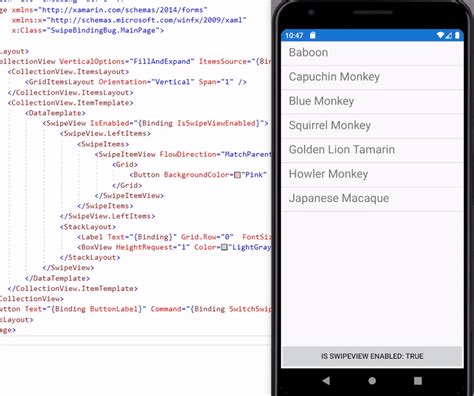Click the Label Text Binding code line
The height and width of the screenshot is (396, 474).
175,237
